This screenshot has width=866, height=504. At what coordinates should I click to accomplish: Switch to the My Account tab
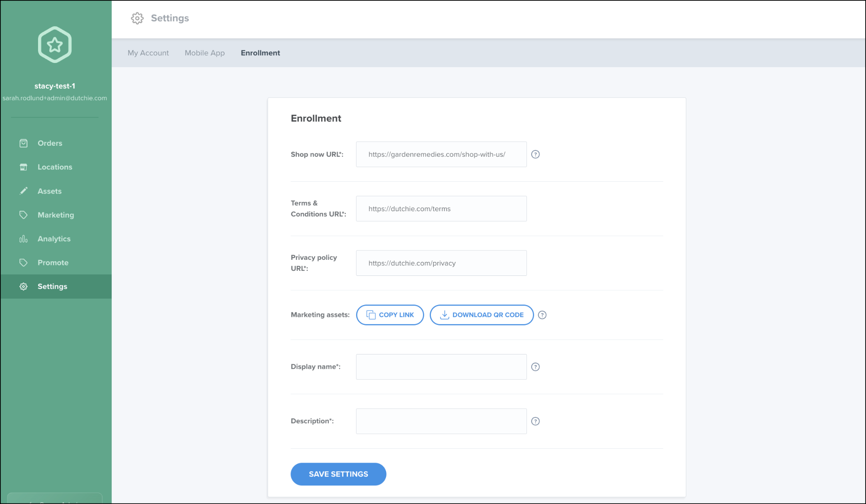148,53
